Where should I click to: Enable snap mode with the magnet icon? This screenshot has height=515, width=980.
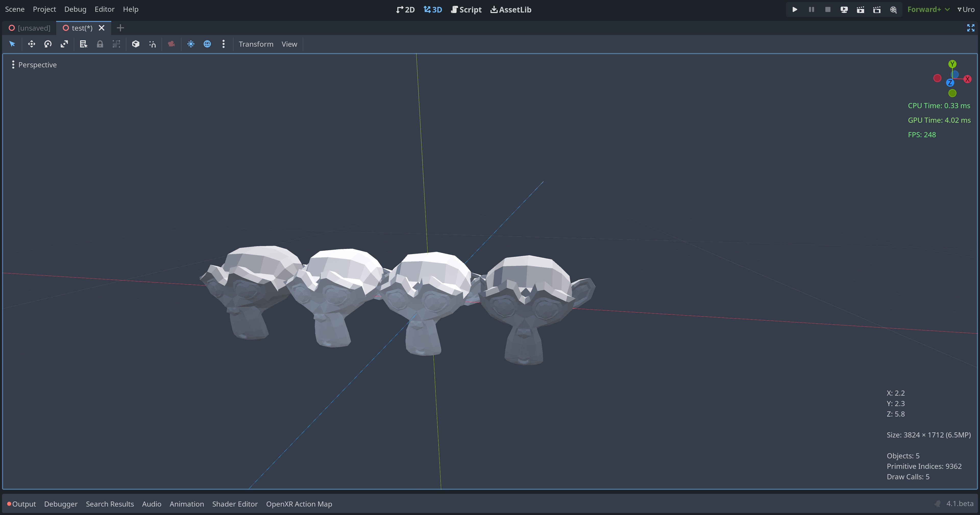tap(152, 44)
